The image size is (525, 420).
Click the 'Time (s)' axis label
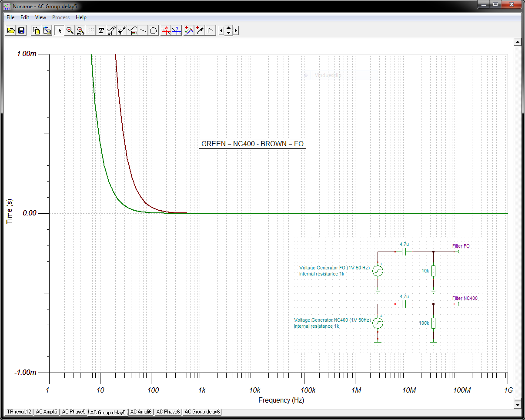click(x=10, y=211)
